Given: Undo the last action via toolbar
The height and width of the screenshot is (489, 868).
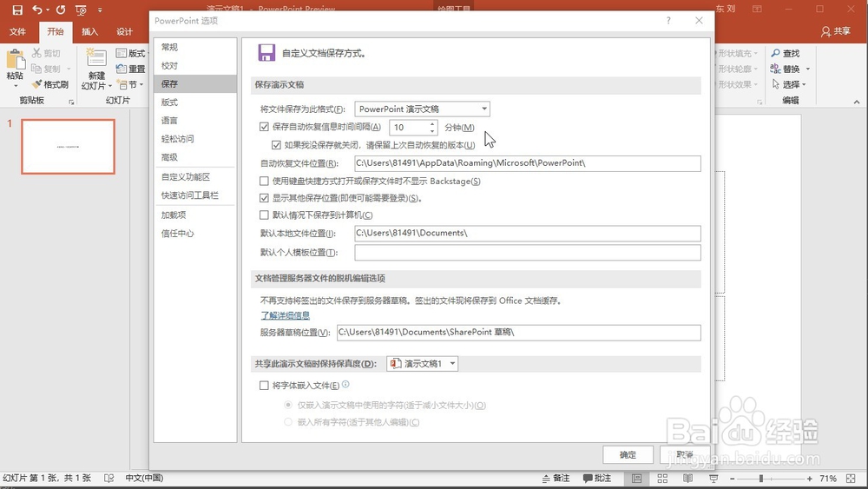Looking at the screenshot, I should click(x=37, y=10).
